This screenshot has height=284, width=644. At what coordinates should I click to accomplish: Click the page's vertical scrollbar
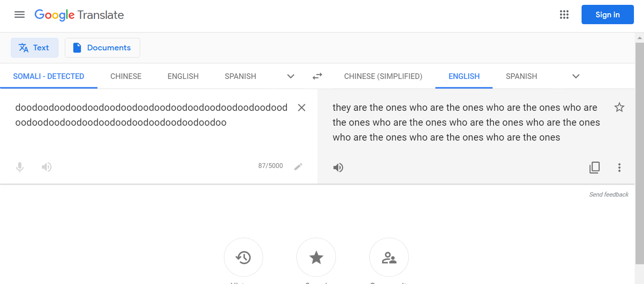click(639, 153)
